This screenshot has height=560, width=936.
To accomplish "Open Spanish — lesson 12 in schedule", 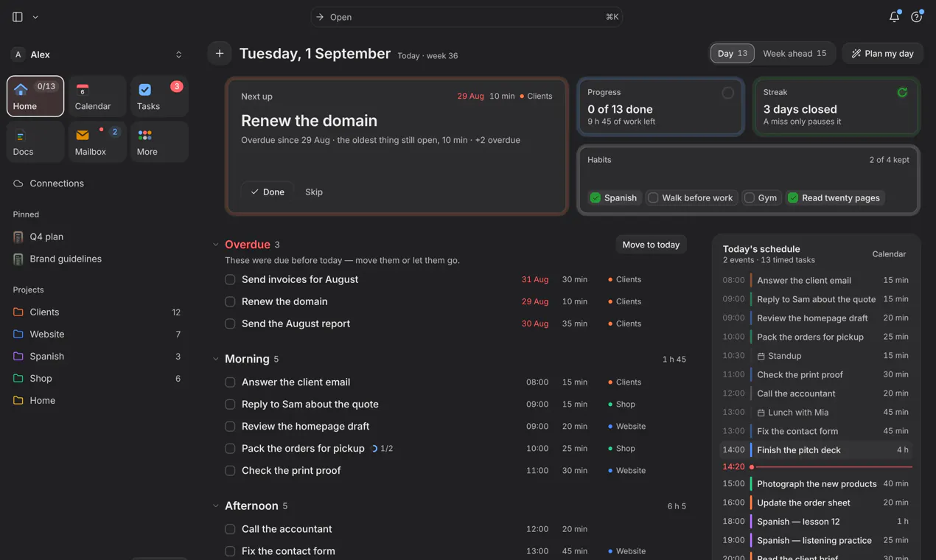I will coord(816,522).
